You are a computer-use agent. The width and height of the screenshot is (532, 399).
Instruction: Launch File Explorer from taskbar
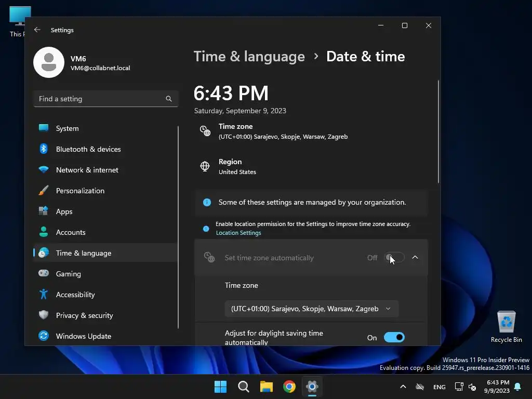click(x=267, y=387)
